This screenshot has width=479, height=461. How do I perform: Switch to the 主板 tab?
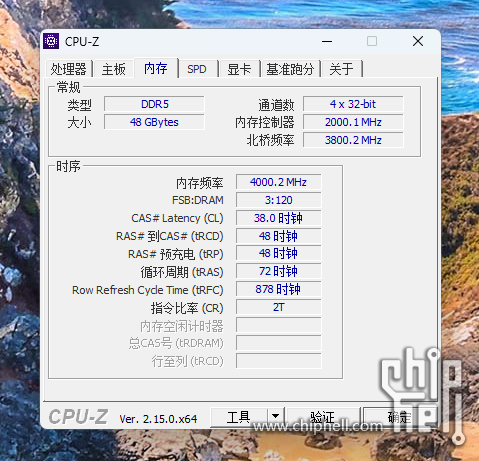[x=114, y=69]
